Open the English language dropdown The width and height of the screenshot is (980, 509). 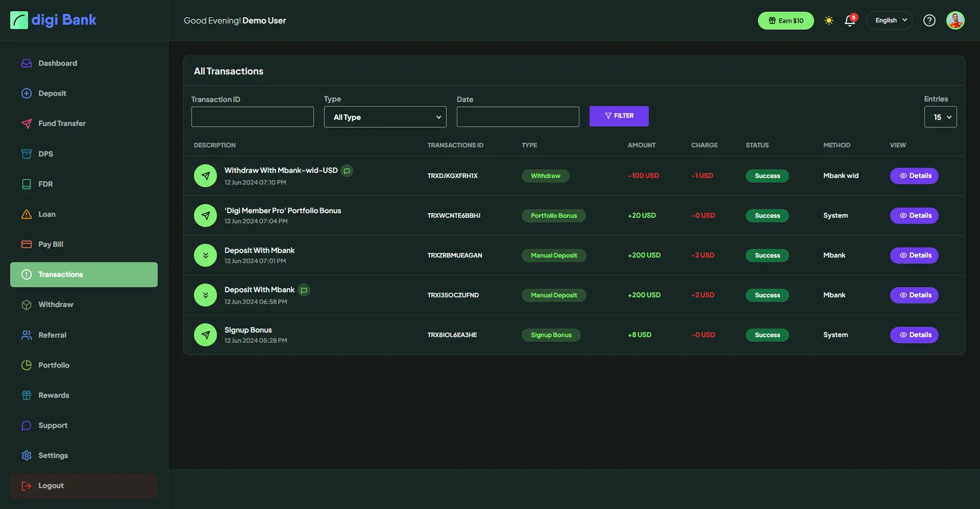click(890, 20)
